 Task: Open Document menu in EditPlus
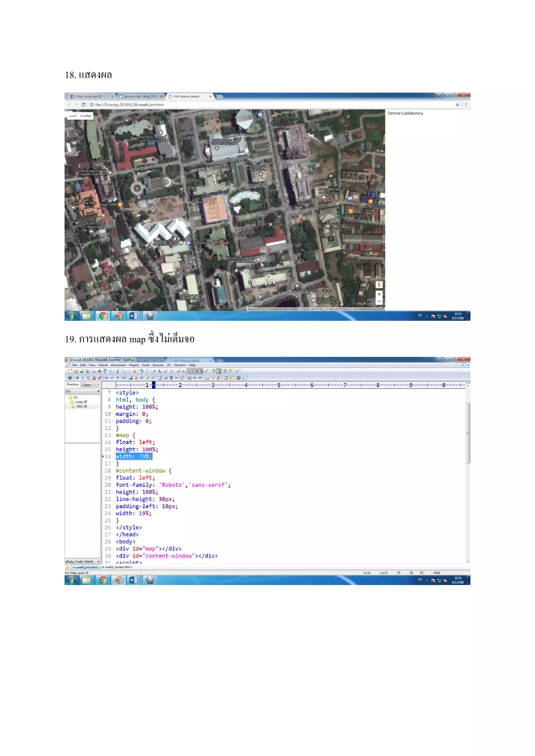coord(118,365)
